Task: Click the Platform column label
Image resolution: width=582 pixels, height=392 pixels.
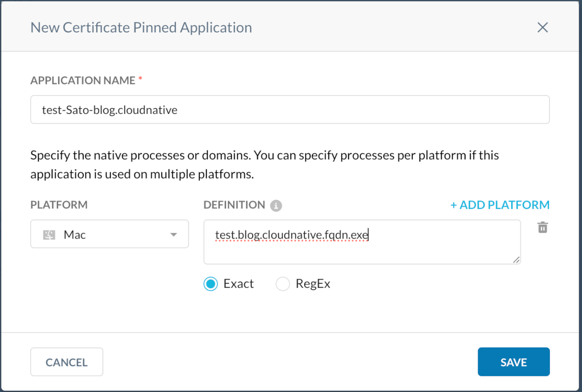Action: [x=59, y=205]
